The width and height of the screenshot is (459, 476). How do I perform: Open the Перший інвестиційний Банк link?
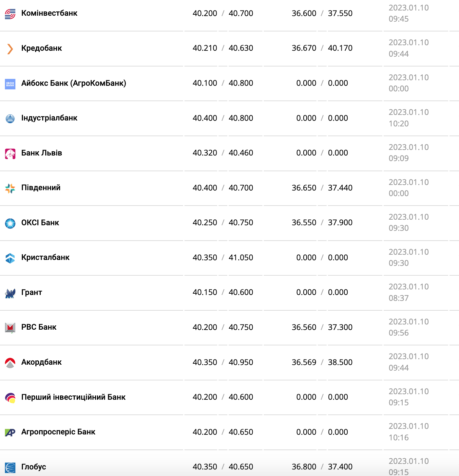(x=73, y=397)
